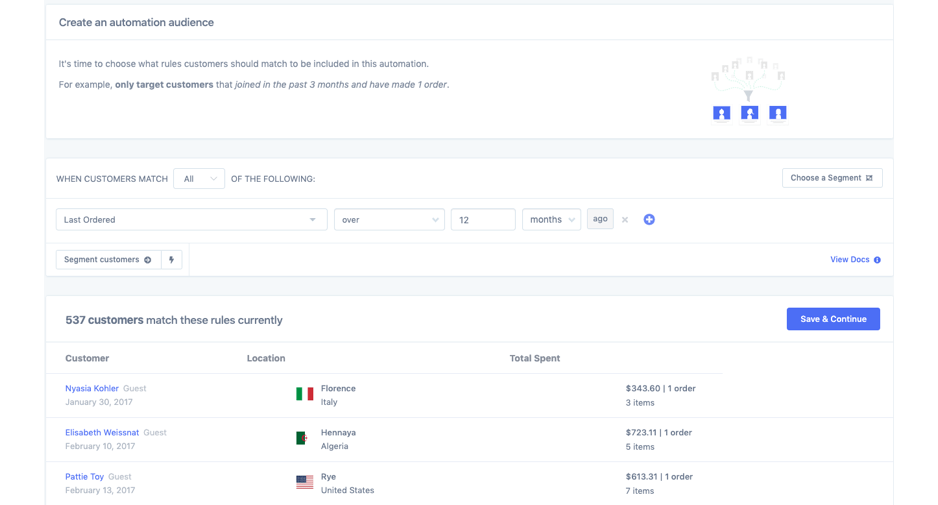Open the Choose a Segment button

831,178
